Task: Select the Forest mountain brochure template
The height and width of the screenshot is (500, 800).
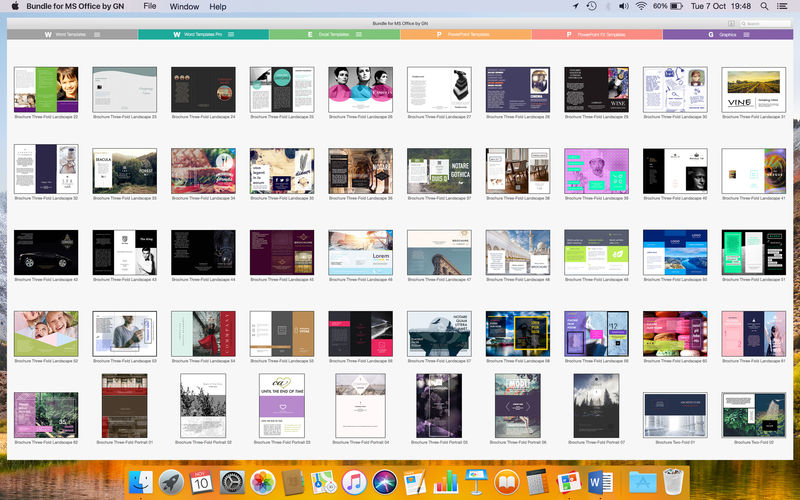Action: click(x=124, y=171)
